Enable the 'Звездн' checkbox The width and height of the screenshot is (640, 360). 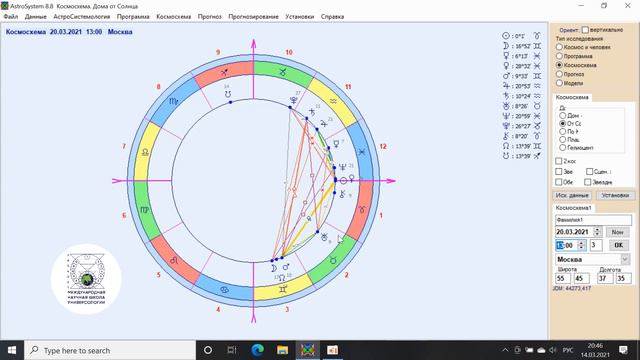pos(588,182)
